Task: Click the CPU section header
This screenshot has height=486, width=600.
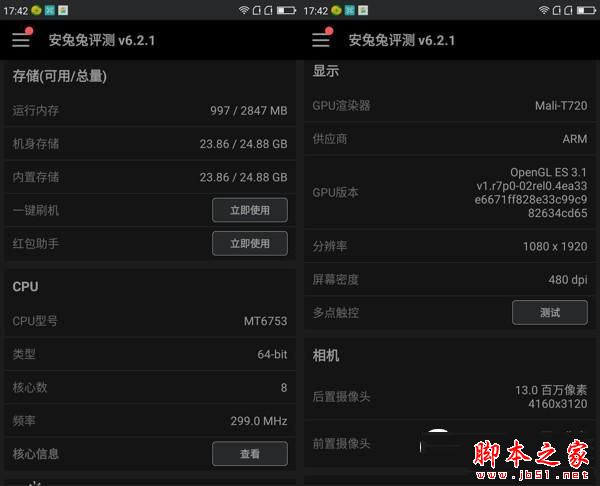Action: pyautogui.click(x=25, y=287)
